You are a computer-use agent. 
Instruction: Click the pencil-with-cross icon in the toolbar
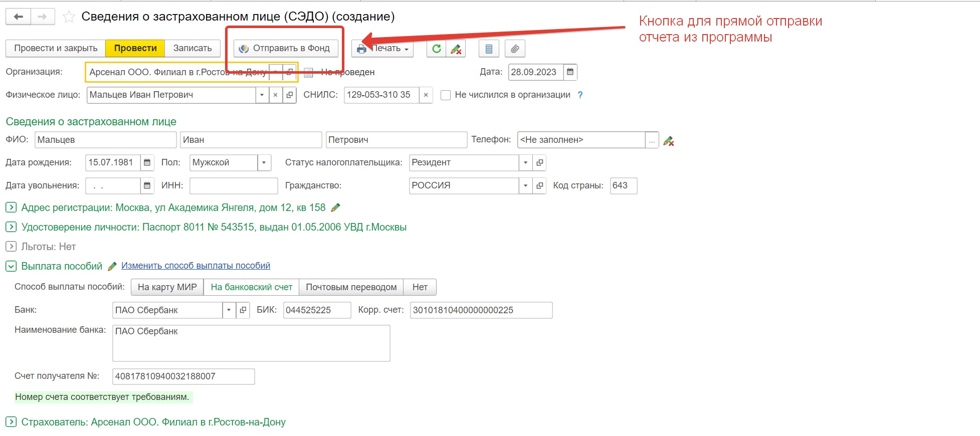456,49
